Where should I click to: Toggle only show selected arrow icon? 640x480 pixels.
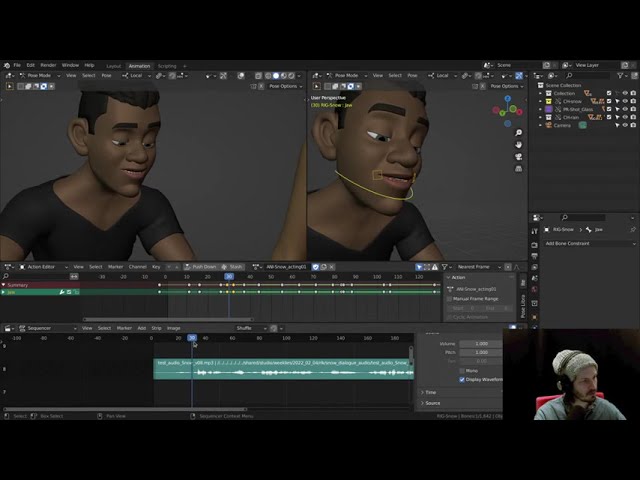tap(419, 267)
